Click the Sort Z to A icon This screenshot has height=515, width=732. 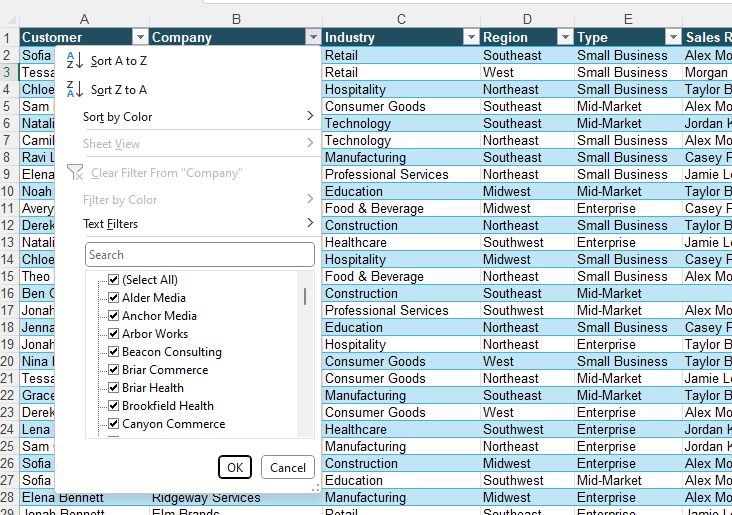click(75, 89)
